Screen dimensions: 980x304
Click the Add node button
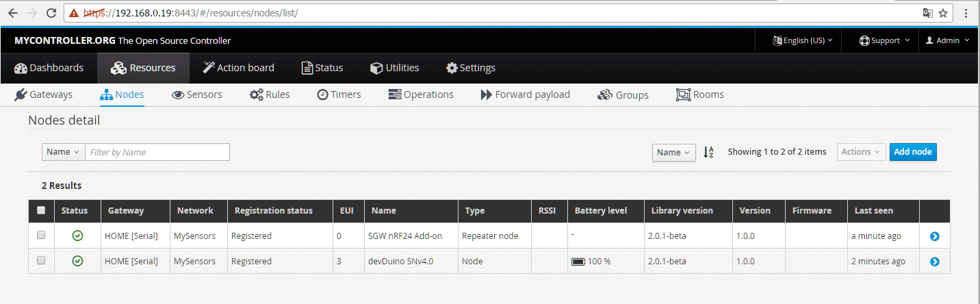pyautogui.click(x=913, y=152)
